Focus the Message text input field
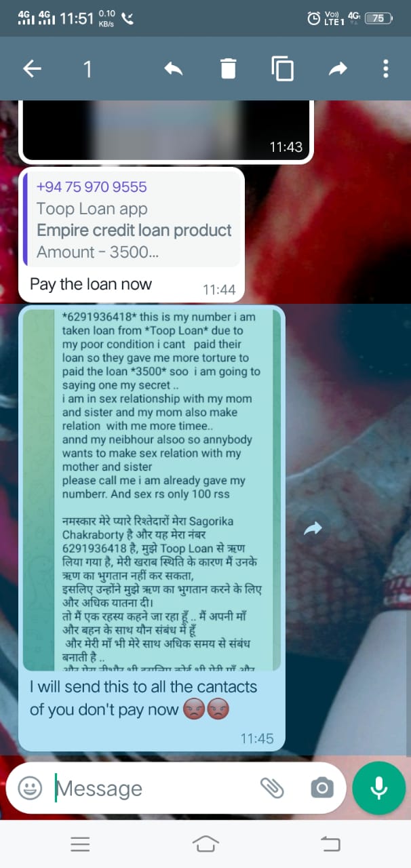Image resolution: width=411 pixels, height=868 pixels. (x=153, y=788)
